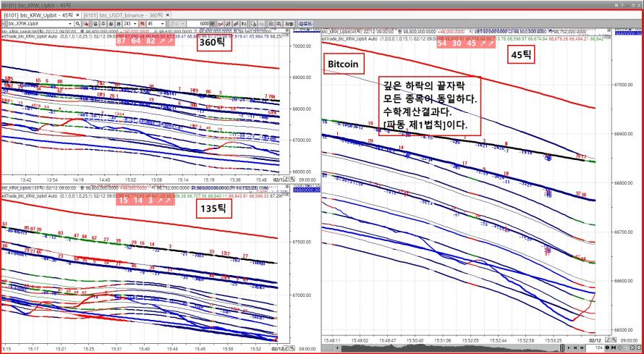The height and width of the screenshot is (354, 644).
Task: Click the play-forward arrow in the bottom bar
Action: (569, 347)
